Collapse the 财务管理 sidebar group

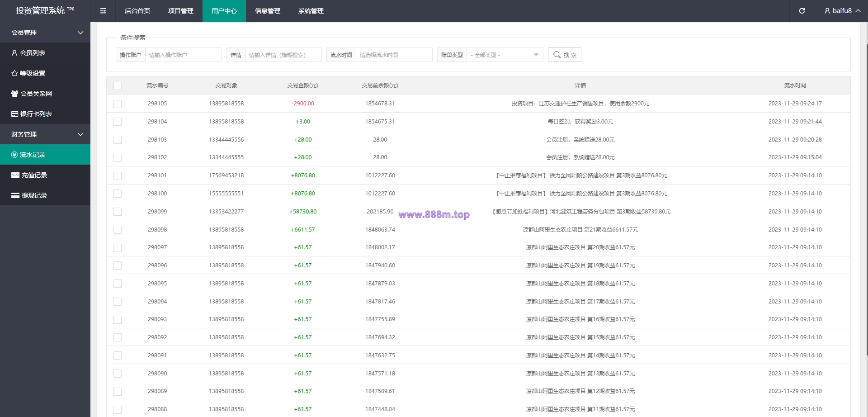click(45, 134)
